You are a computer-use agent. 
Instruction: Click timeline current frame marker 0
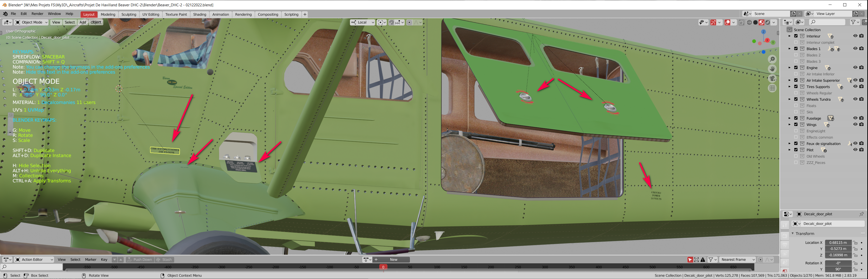(x=383, y=267)
